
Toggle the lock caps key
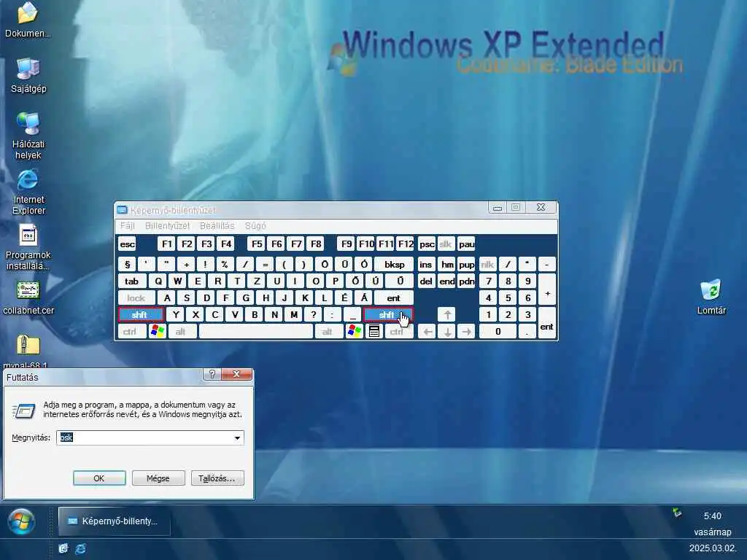point(136,298)
